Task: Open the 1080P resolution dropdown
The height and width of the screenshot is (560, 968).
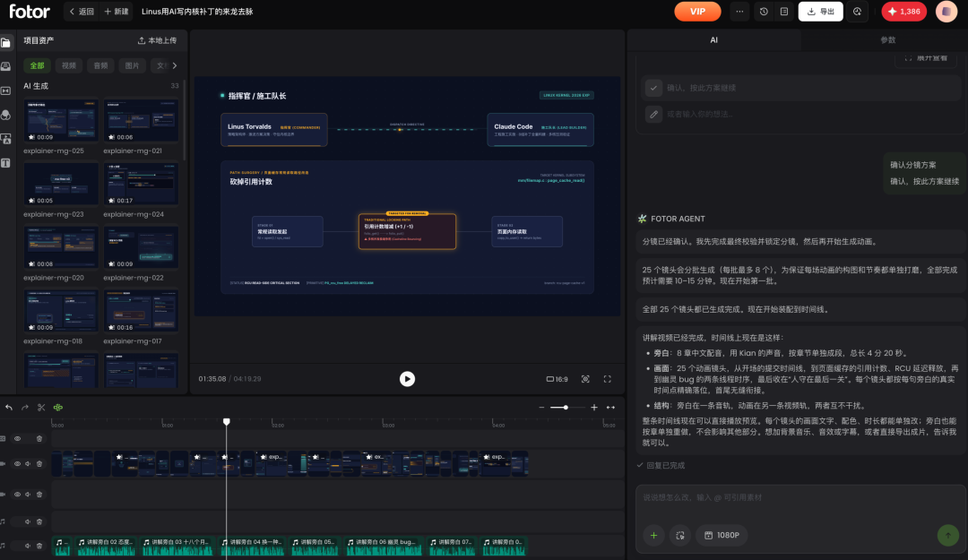Action: pyautogui.click(x=722, y=535)
